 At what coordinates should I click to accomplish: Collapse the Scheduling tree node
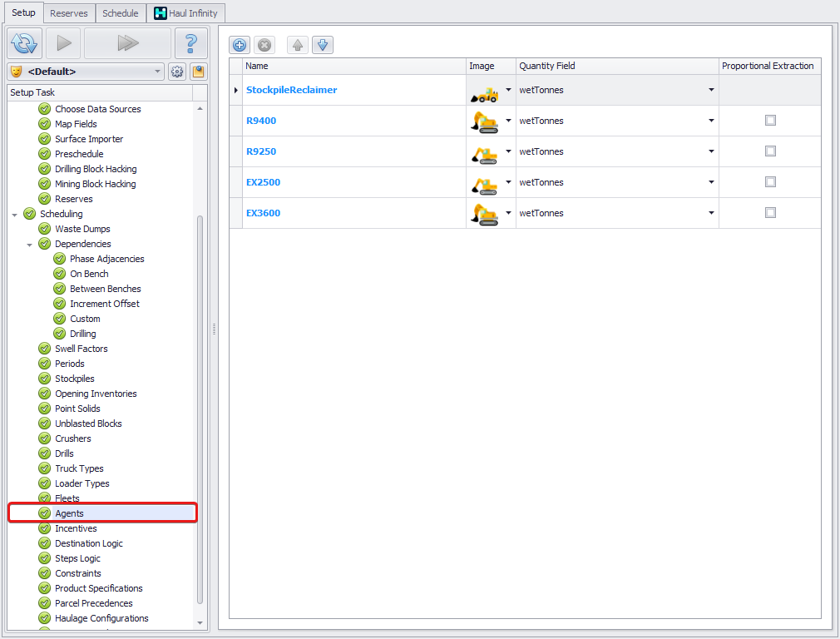click(x=14, y=215)
